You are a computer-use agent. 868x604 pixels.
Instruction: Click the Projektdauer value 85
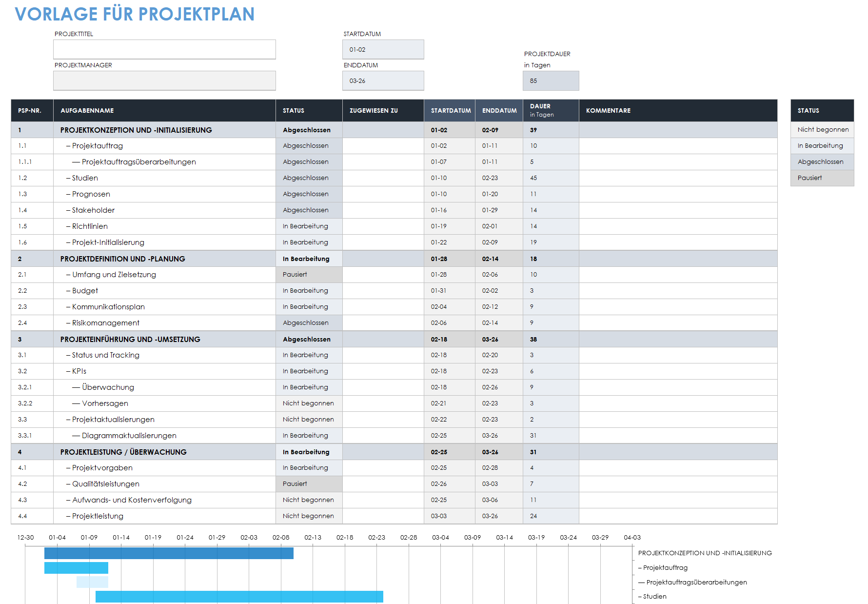click(551, 81)
